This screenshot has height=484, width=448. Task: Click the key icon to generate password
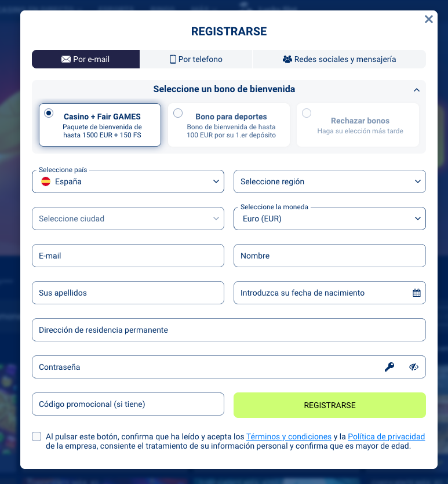pyautogui.click(x=389, y=367)
